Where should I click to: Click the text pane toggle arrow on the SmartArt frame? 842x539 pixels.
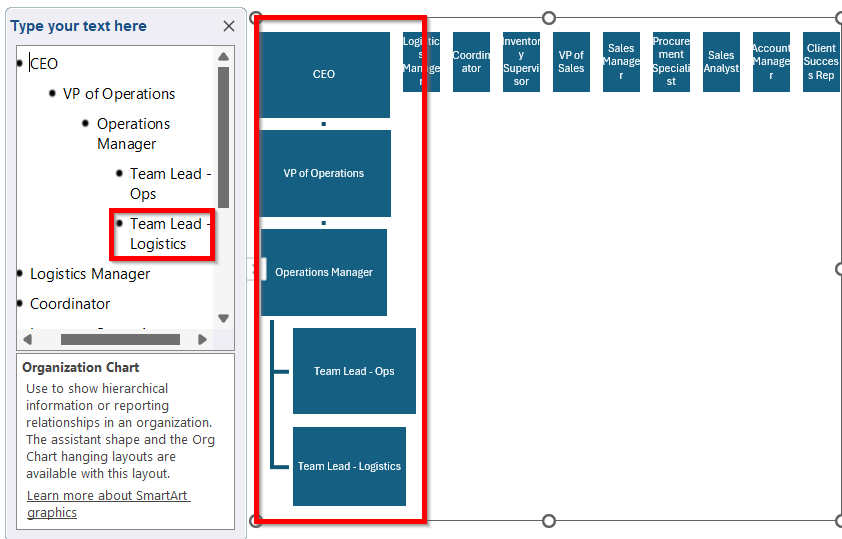pyautogui.click(x=259, y=269)
